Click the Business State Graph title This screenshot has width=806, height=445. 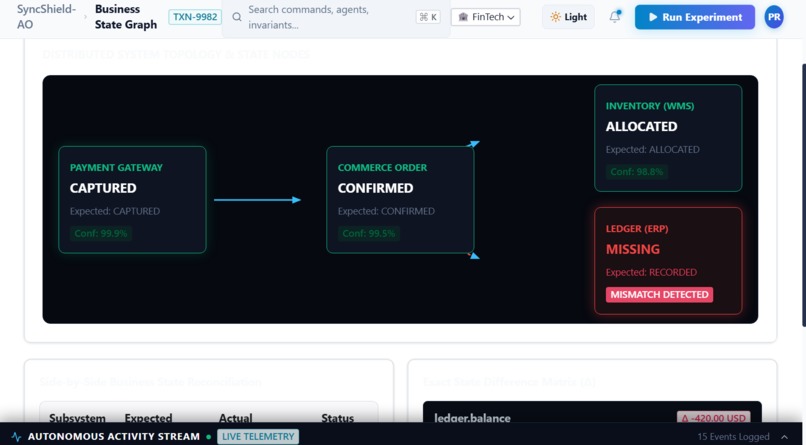point(126,17)
